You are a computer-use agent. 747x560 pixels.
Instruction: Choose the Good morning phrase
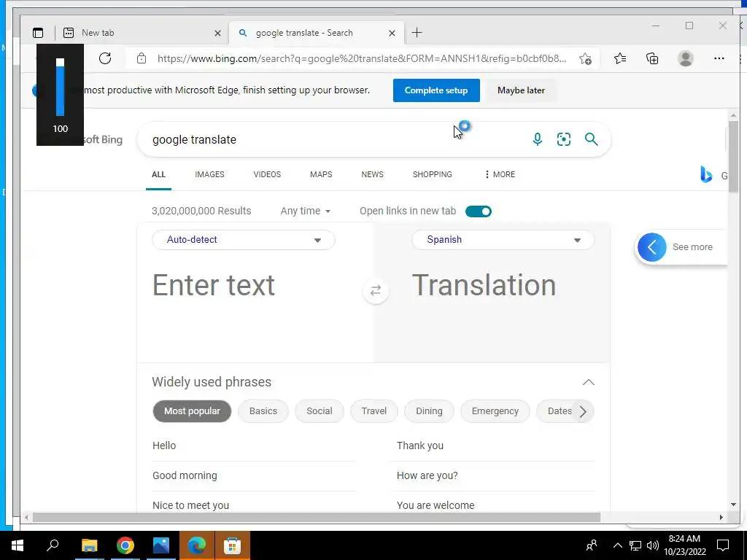pos(185,475)
